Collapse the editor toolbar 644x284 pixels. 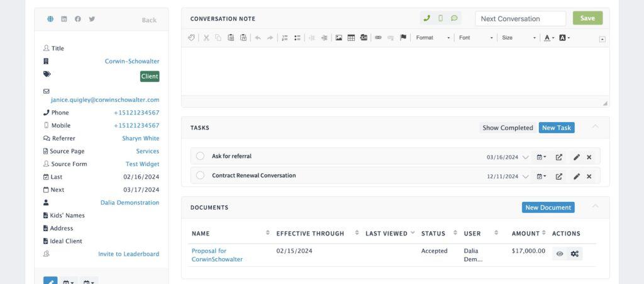[602, 40]
